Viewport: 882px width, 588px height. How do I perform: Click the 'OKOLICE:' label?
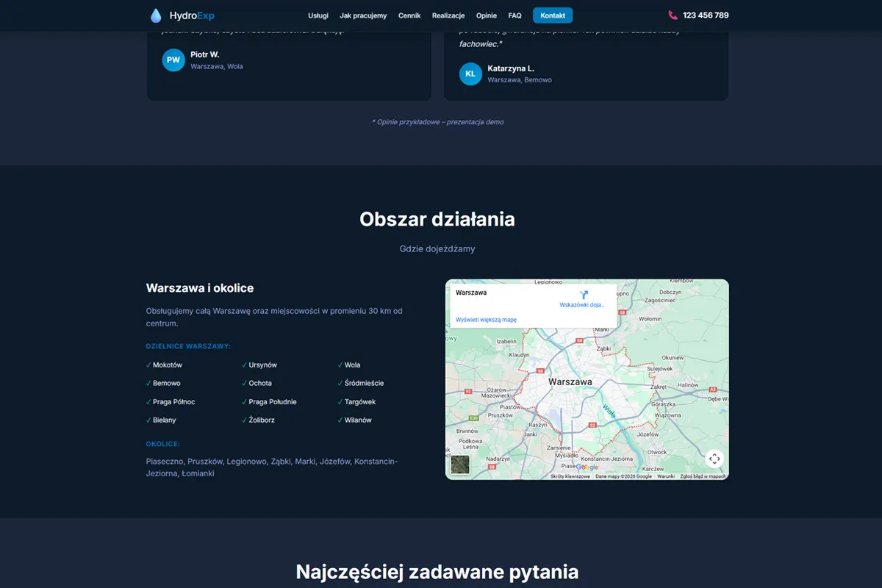pyautogui.click(x=163, y=445)
